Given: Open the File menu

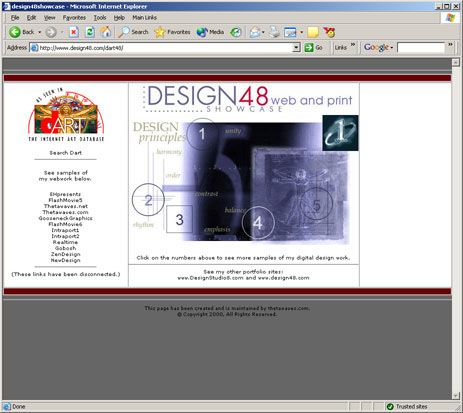Looking at the screenshot, I should tap(15, 18).
